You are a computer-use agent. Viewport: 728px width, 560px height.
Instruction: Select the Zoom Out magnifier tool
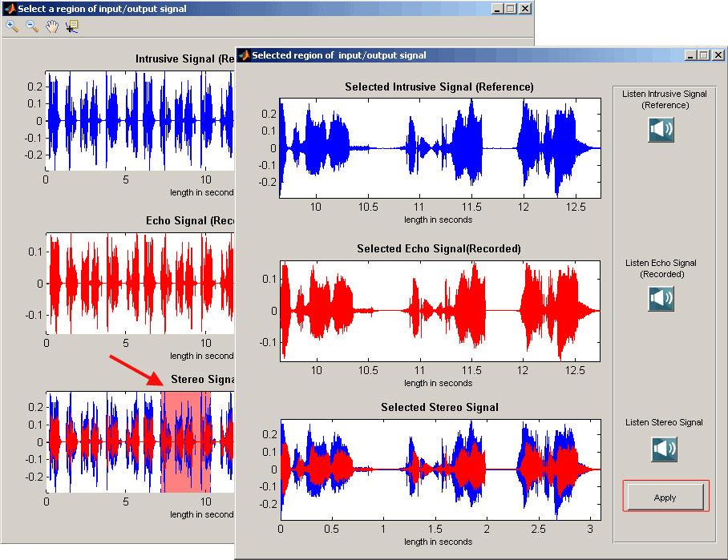(x=32, y=26)
